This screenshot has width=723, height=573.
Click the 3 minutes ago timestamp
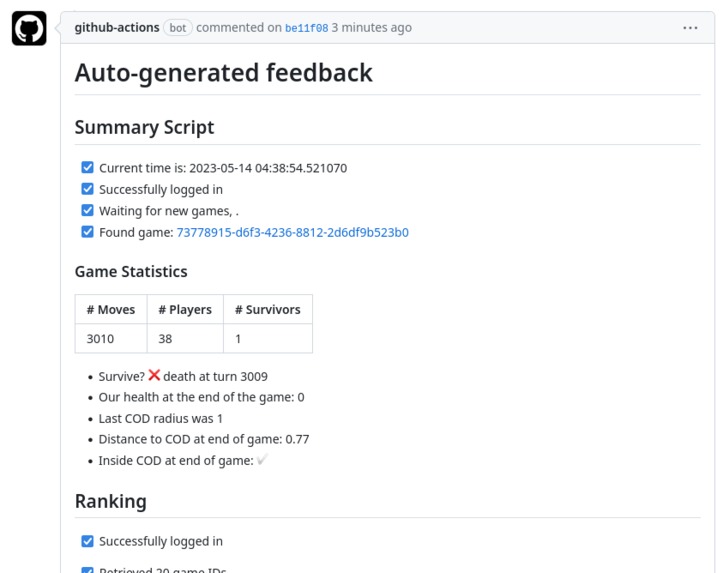point(372,28)
